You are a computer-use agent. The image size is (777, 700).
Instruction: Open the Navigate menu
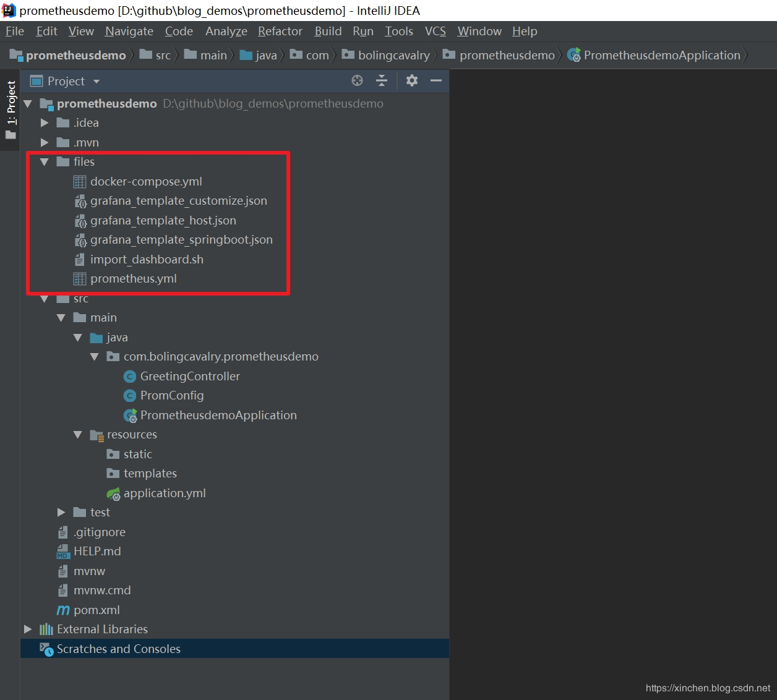tap(129, 32)
